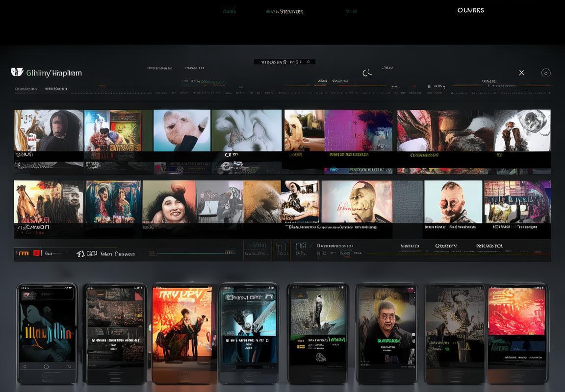Select the phone with the orange-red seated figure poster
This screenshot has width=565, height=392.
point(182,333)
